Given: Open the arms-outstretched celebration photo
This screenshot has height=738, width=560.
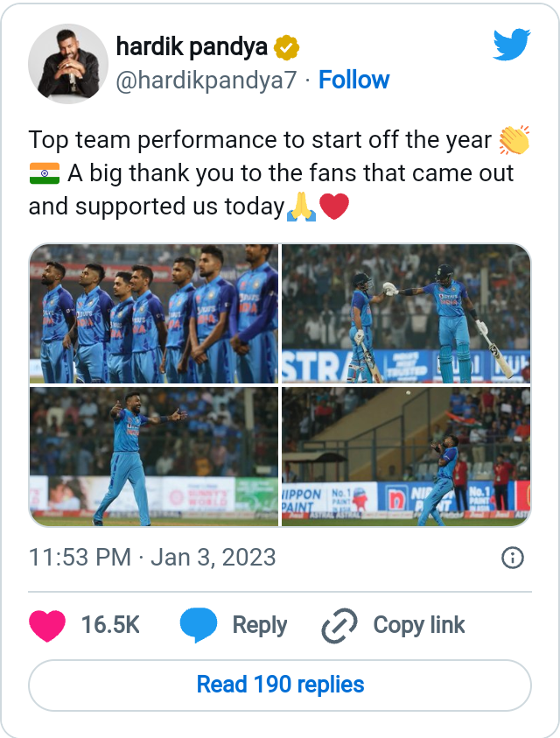Looking at the screenshot, I should coord(153,456).
